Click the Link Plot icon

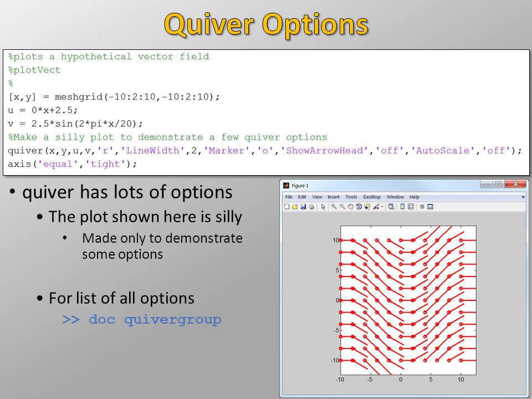click(391, 207)
